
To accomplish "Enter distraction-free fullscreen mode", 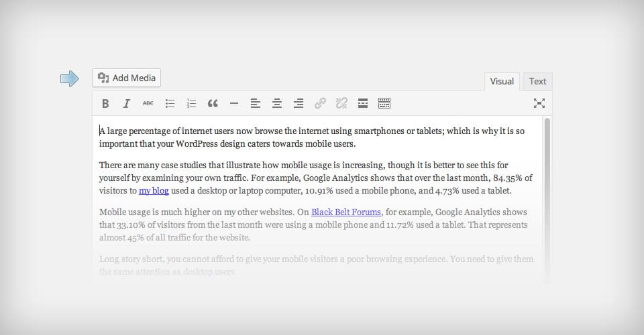I will [x=539, y=103].
